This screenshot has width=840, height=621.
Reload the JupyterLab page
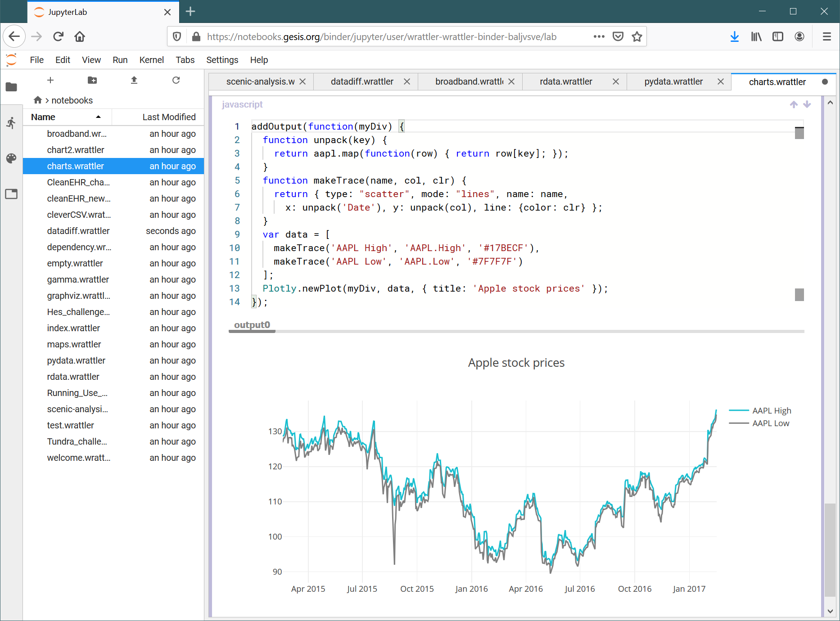point(58,36)
